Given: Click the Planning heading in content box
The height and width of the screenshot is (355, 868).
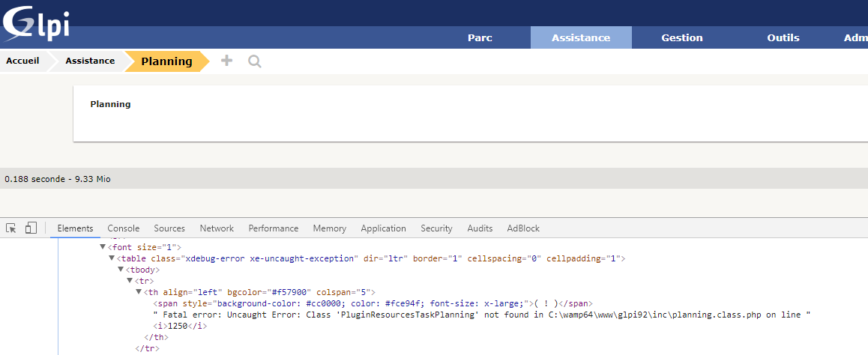Looking at the screenshot, I should coord(111,104).
